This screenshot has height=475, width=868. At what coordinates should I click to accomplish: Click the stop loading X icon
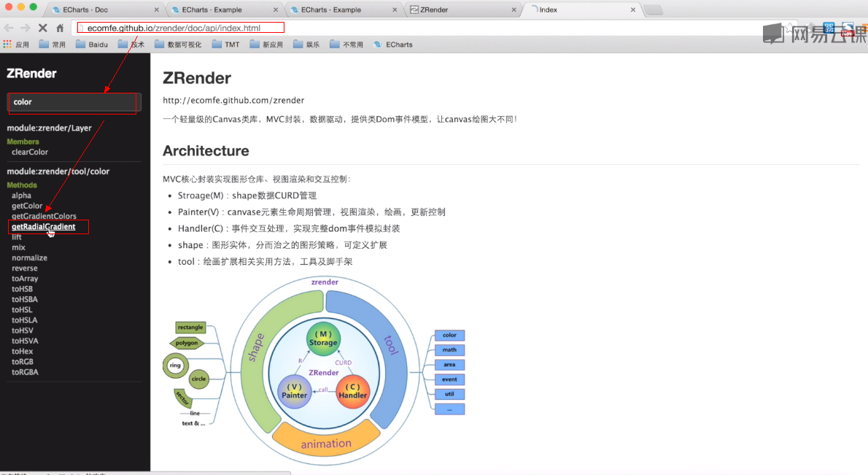point(42,27)
